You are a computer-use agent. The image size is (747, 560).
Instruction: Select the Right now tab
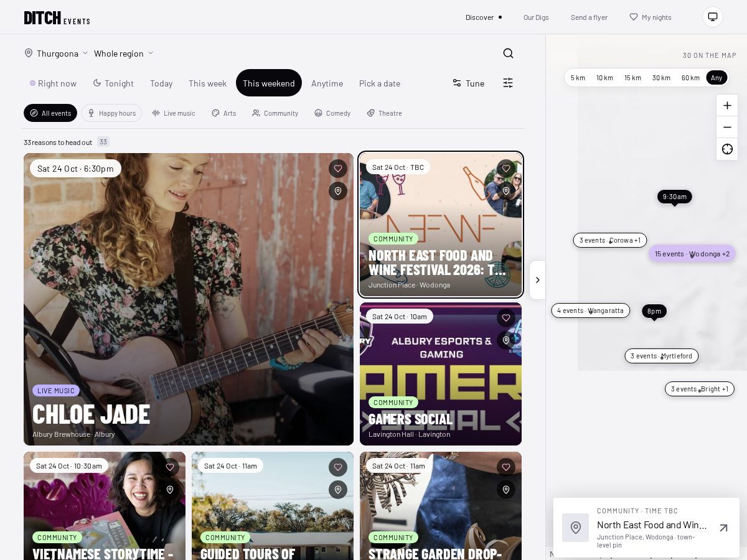point(54,83)
